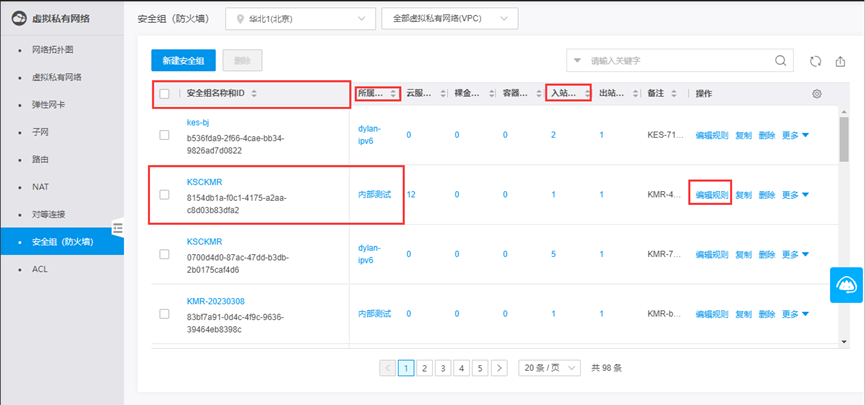The height and width of the screenshot is (405, 865).
Task: Open 内部测试 VPC link in KSCKMR 8154db1a row
Action: tap(375, 194)
